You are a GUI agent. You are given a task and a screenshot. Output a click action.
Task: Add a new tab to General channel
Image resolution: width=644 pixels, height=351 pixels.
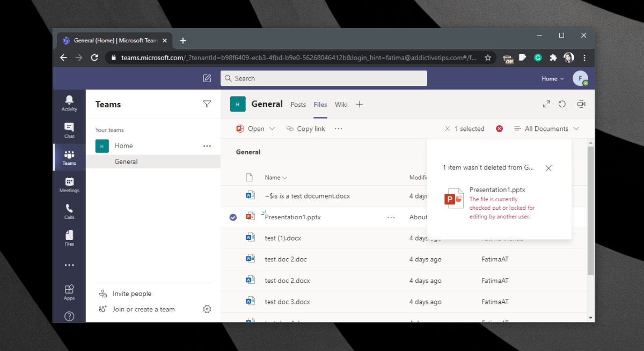click(360, 104)
